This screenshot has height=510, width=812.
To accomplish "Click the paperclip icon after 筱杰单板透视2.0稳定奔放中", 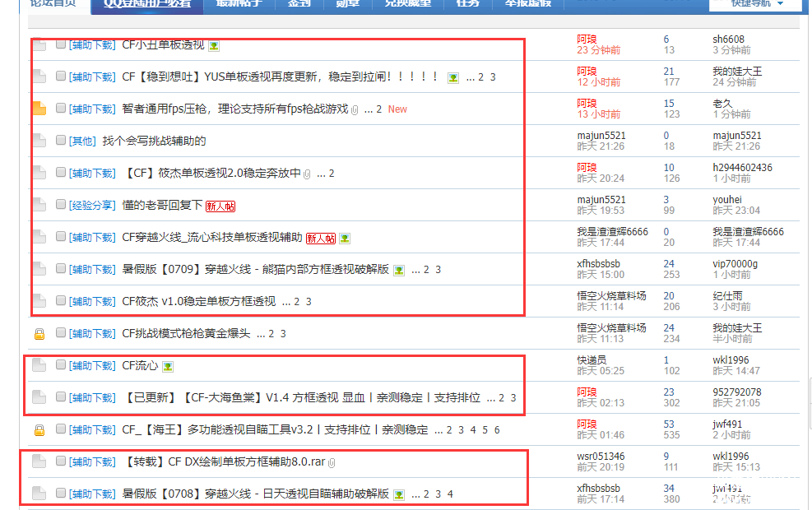I will click(307, 174).
